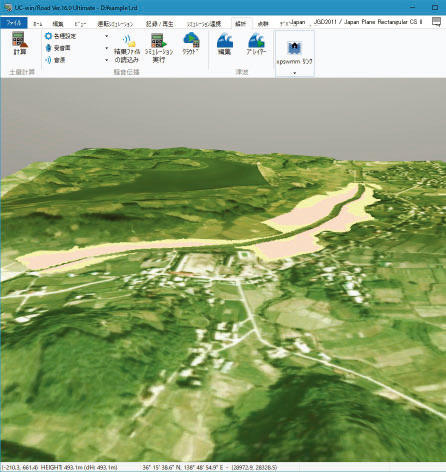This screenshot has width=446, height=472.
Task: Open the ファイル menu
Action: [14, 23]
